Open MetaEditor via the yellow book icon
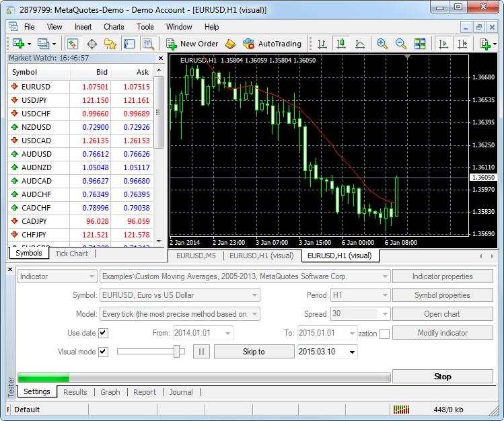Screen dimensions: 504x421 [230, 44]
